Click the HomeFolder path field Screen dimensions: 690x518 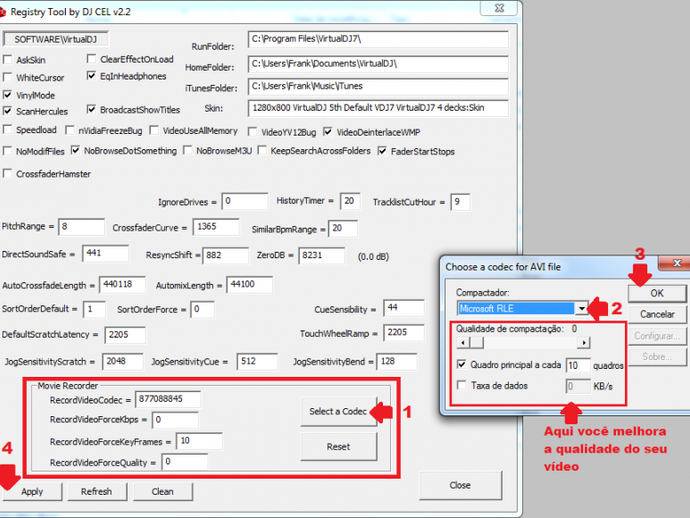[x=378, y=64]
